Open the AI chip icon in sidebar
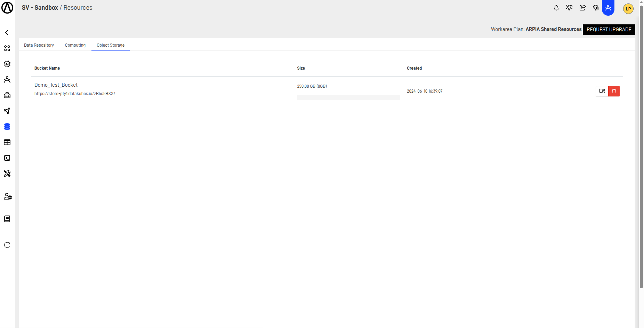 point(7,64)
